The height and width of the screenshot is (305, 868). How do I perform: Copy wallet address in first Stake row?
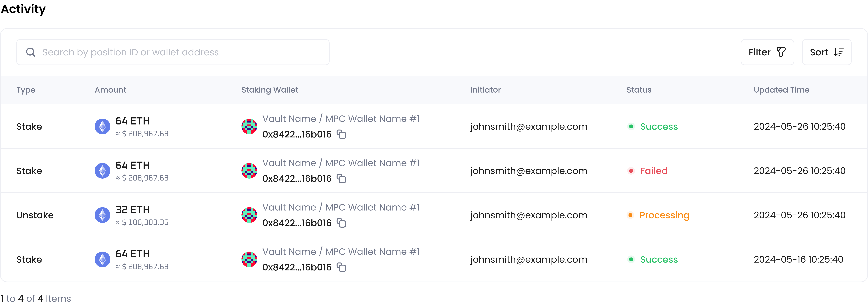tap(341, 134)
